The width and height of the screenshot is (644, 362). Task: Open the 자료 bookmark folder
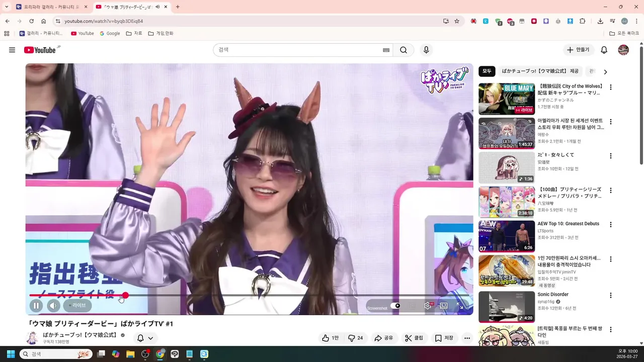(134, 33)
